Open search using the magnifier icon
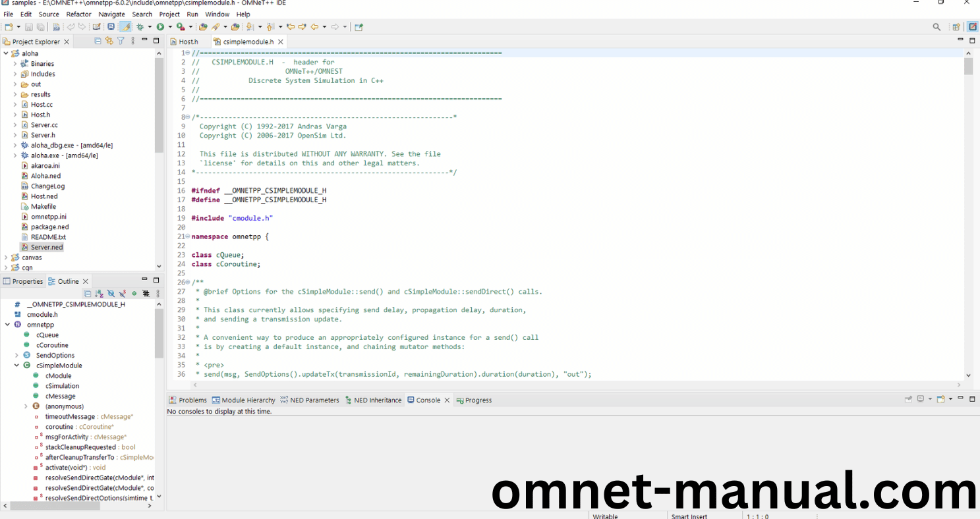 (x=937, y=27)
